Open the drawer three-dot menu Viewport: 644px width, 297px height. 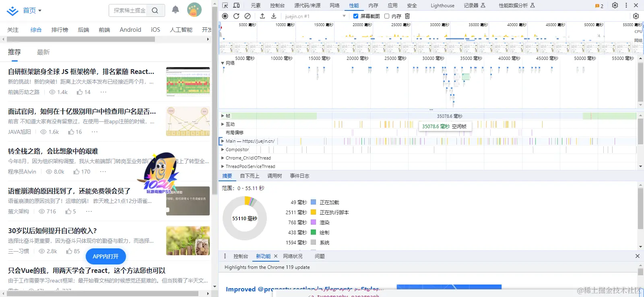coord(225,256)
